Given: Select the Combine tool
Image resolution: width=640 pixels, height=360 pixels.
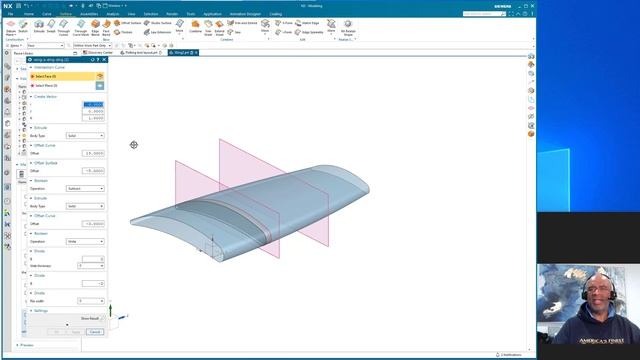Looking at the screenshot, I should [x=196, y=27].
